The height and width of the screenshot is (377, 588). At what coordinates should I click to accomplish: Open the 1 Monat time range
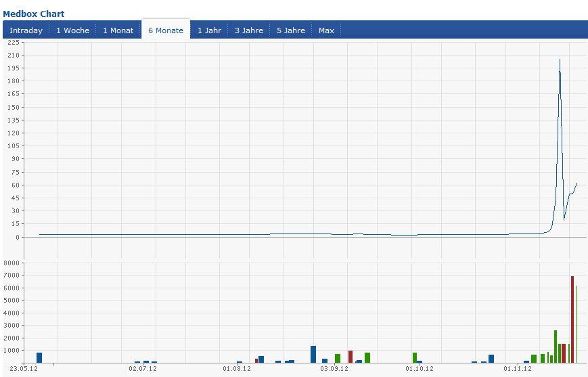coord(118,30)
